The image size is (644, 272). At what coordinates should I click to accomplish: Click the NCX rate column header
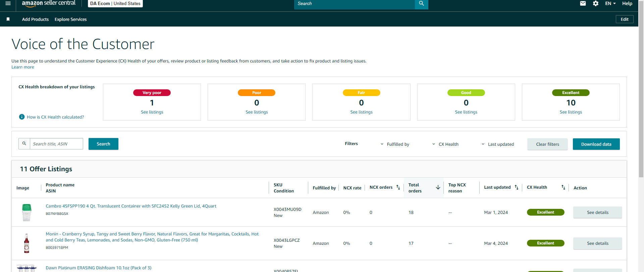352,188
